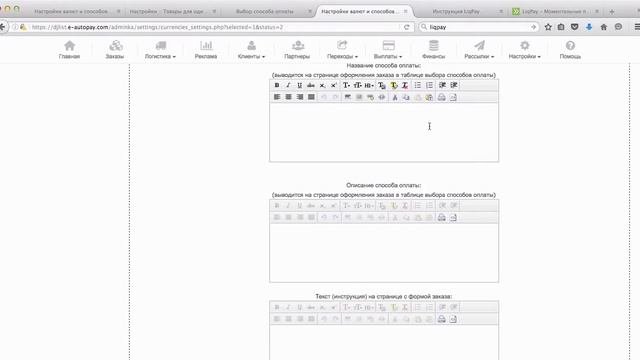Increase indent in payment name editor
The image size is (640, 360).
453,85
